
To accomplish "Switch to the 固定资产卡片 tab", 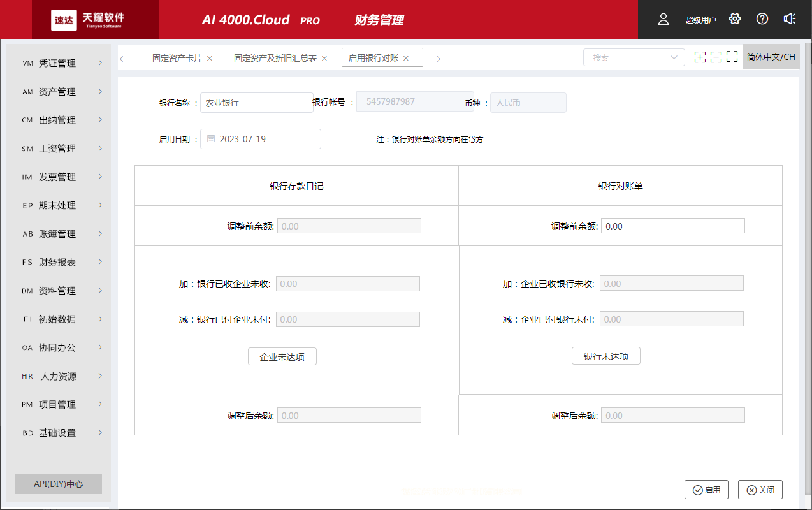I will coord(179,57).
